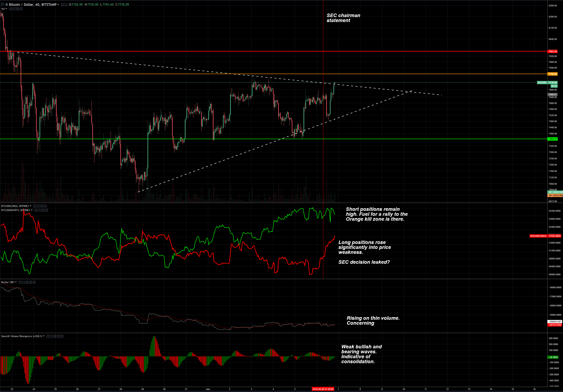
Task: Open BTCUSDLONGS settings gear icon
Action: [39, 206]
